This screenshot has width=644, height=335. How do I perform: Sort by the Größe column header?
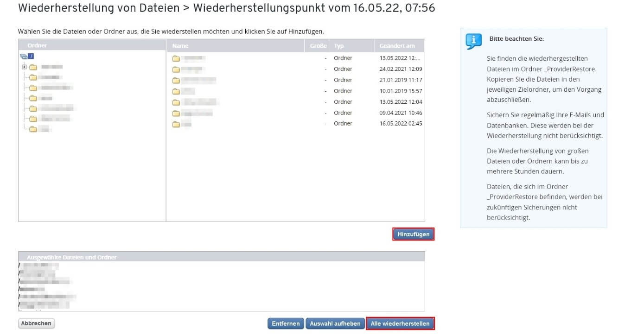[318, 46]
